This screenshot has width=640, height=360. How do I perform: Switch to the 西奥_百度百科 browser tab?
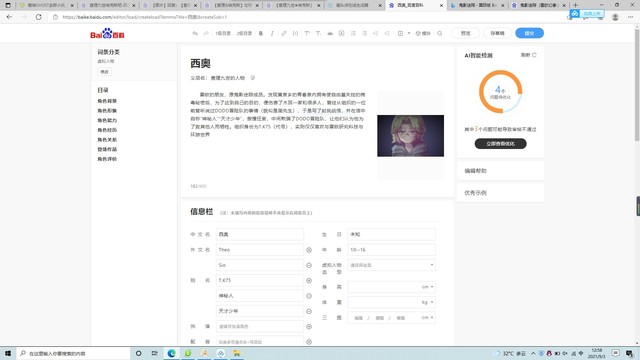416,5
